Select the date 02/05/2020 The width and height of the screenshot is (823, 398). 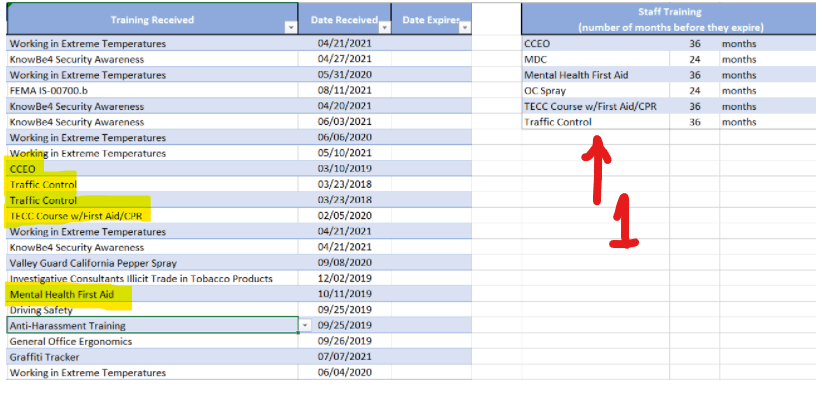[344, 216]
